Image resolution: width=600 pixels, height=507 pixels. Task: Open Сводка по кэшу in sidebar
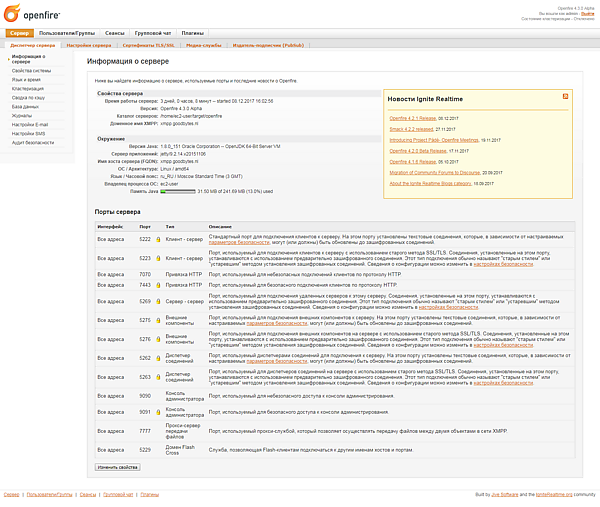tap(28, 98)
